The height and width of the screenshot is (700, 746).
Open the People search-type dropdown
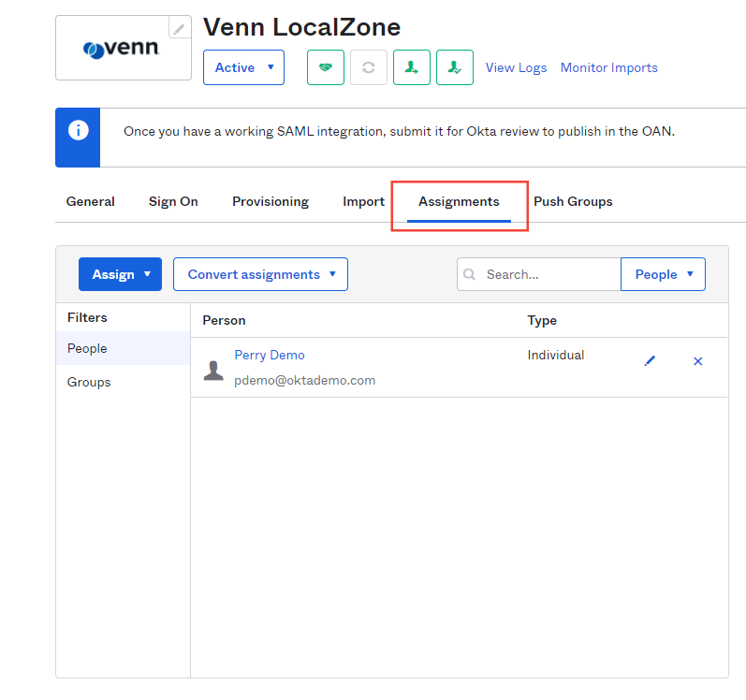[663, 274]
